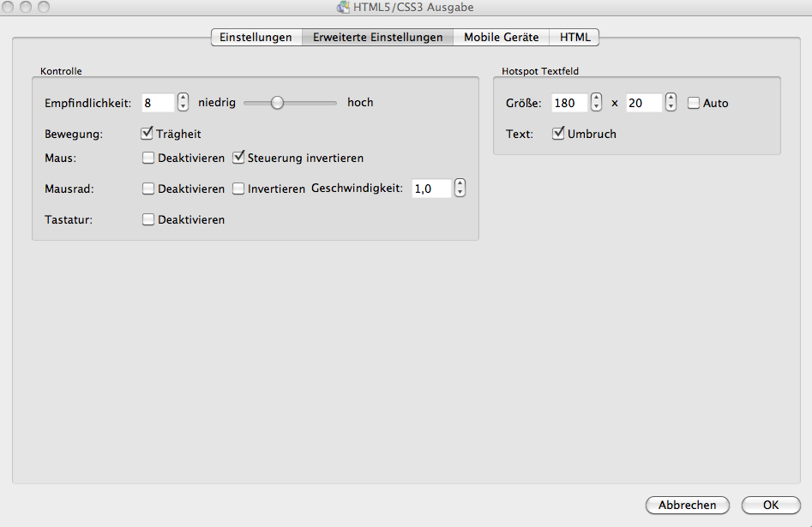Click the Größe width field showing 180
812x527 pixels.
(569, 103)
